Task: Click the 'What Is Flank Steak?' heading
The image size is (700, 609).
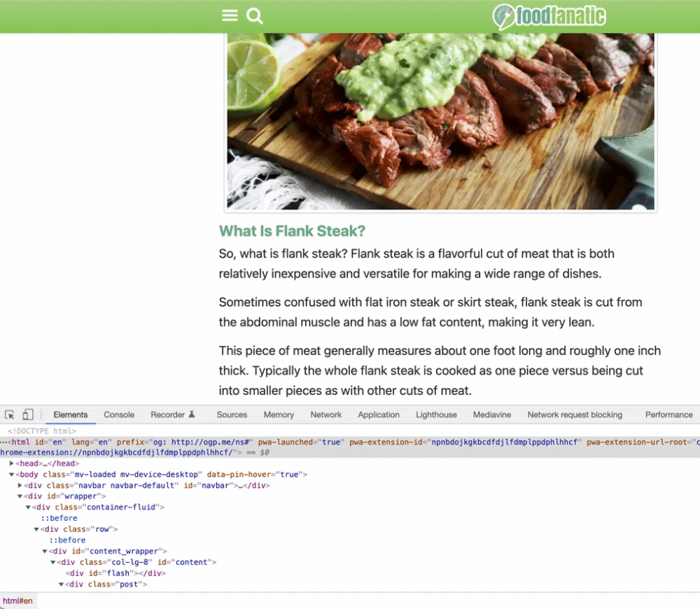Action: pyautogui.click(x=292, y=231)
